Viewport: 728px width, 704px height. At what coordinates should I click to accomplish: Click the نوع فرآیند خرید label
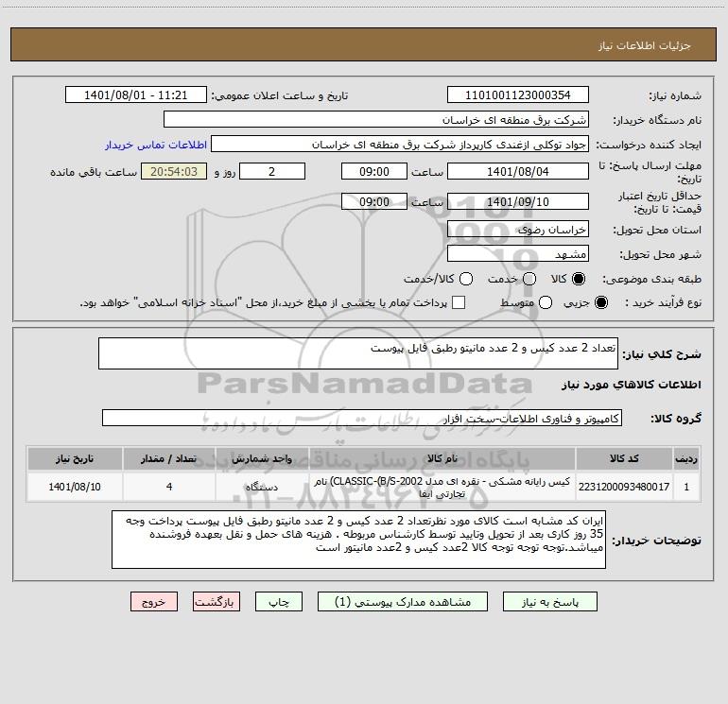tap(663, 302)
